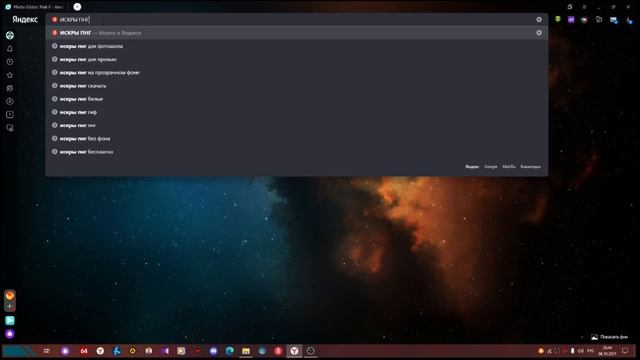Switch search engine to Mail.Ru

point(509,167)
